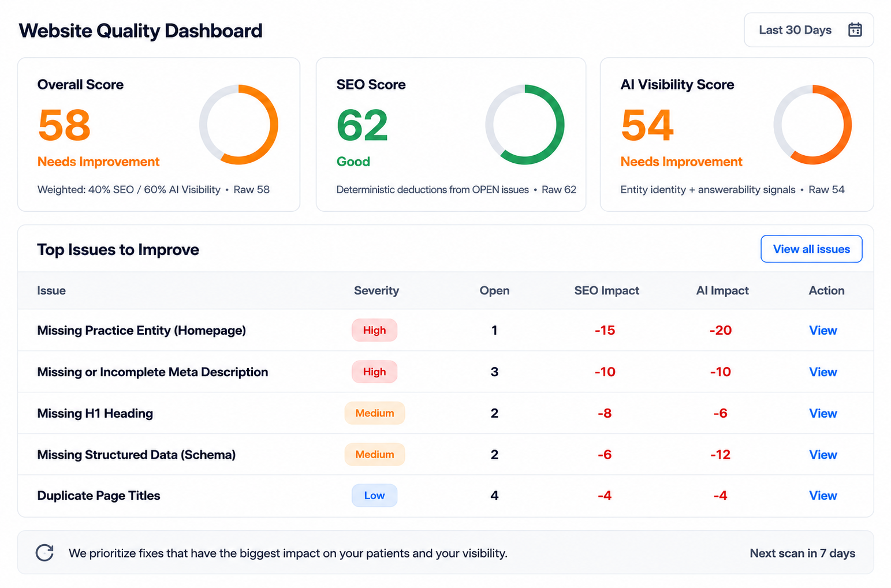Click the -20 AI impact value
Image resolution: width=891 pixels, height=588 pixels.
tap(721, 330)
